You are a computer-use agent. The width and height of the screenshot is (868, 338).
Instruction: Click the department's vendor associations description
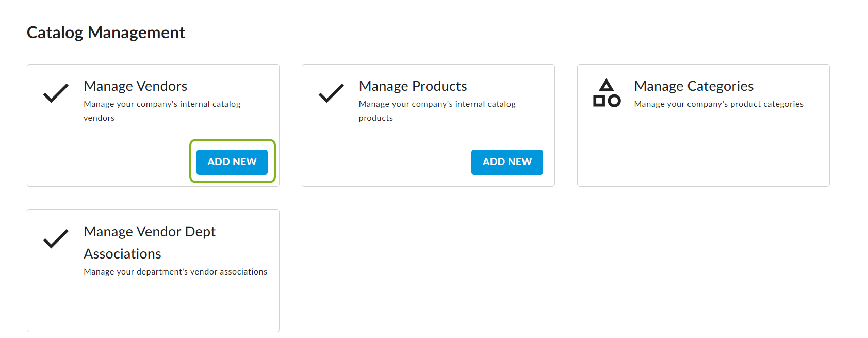(x=175, y=272)
